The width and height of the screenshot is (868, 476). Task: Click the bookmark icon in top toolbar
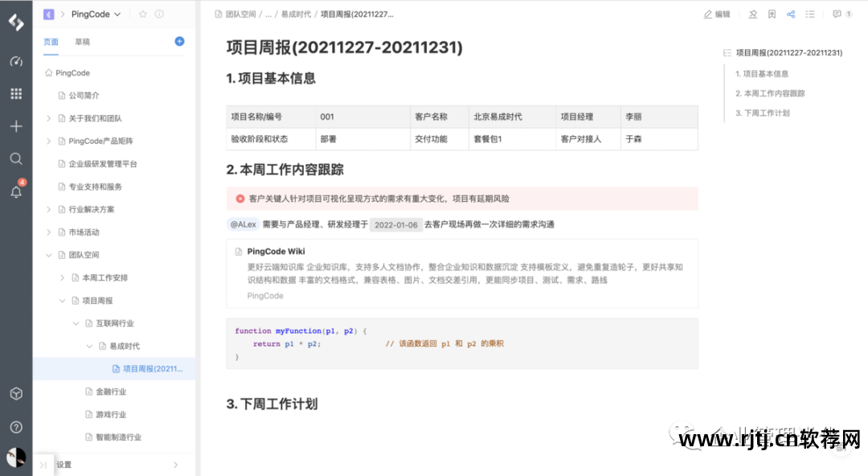(x=772, y=14)
